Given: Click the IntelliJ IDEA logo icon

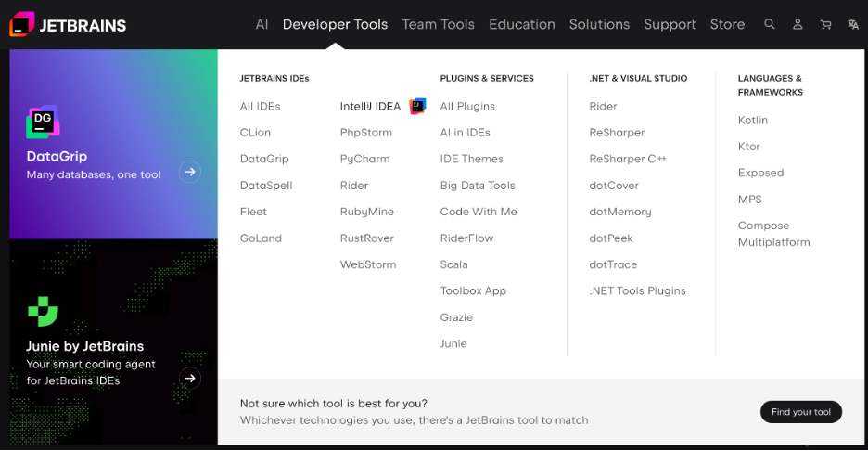Looking at the screenshot, I should pyautogui.click(x=418, y=106).
